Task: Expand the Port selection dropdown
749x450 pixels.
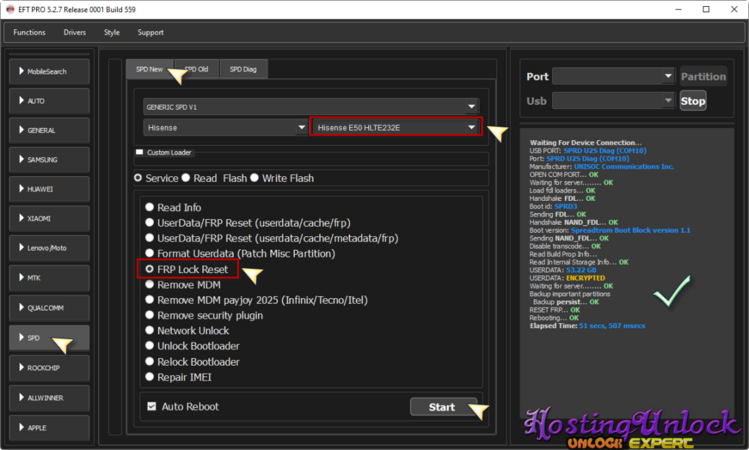Action: (614, 76)
